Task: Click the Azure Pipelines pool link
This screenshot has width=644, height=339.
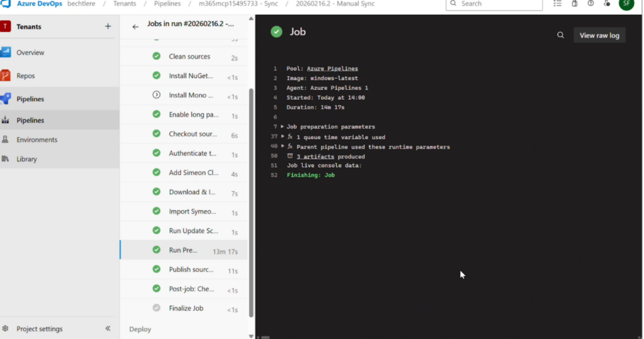Action: (332, 69)
